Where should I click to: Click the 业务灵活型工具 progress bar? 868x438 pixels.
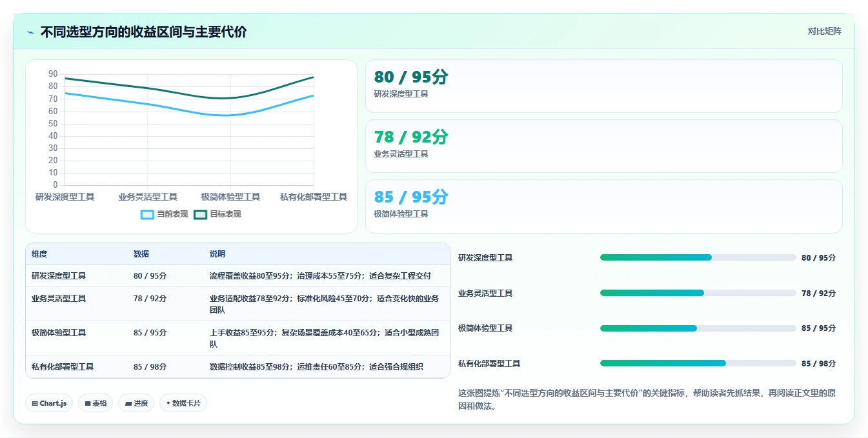click(x=698, y=293)
